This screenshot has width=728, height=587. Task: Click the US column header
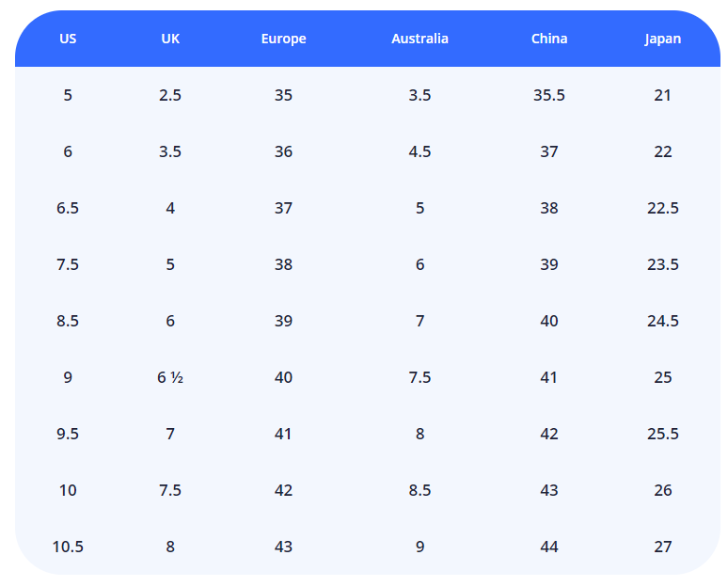(68, 39)
